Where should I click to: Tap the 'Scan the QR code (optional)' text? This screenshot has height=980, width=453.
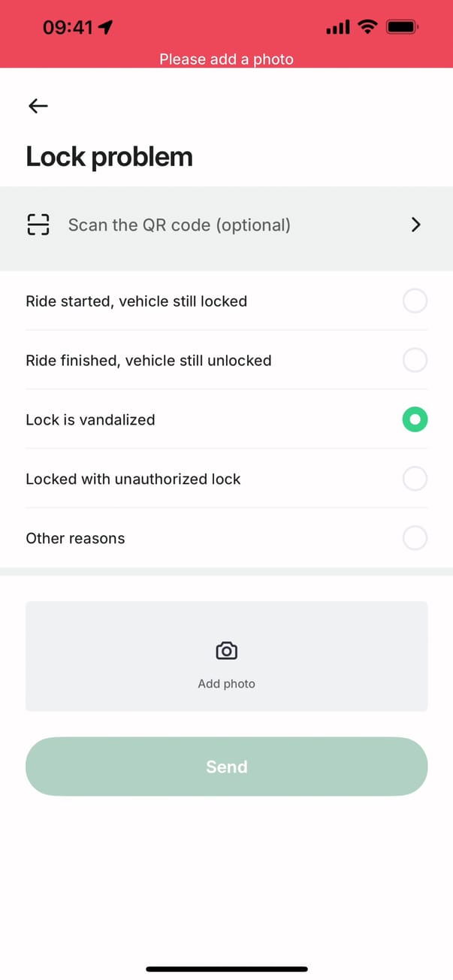pos(179,225)
